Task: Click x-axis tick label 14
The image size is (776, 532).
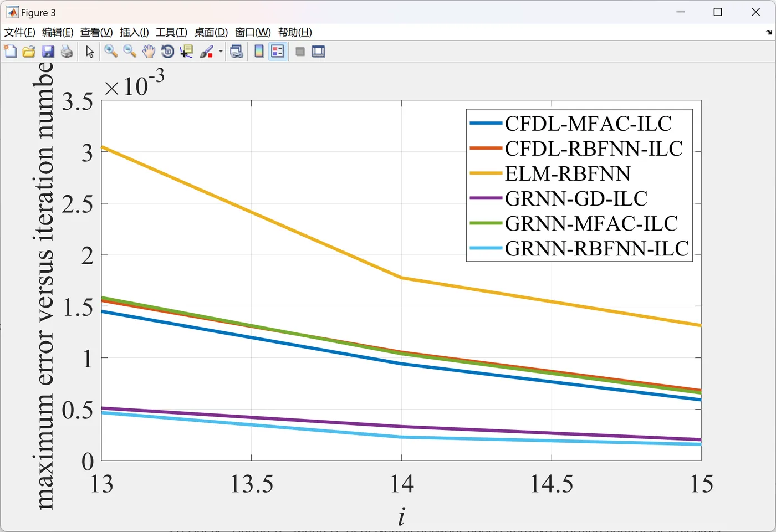Action: [x=402, y=484]
